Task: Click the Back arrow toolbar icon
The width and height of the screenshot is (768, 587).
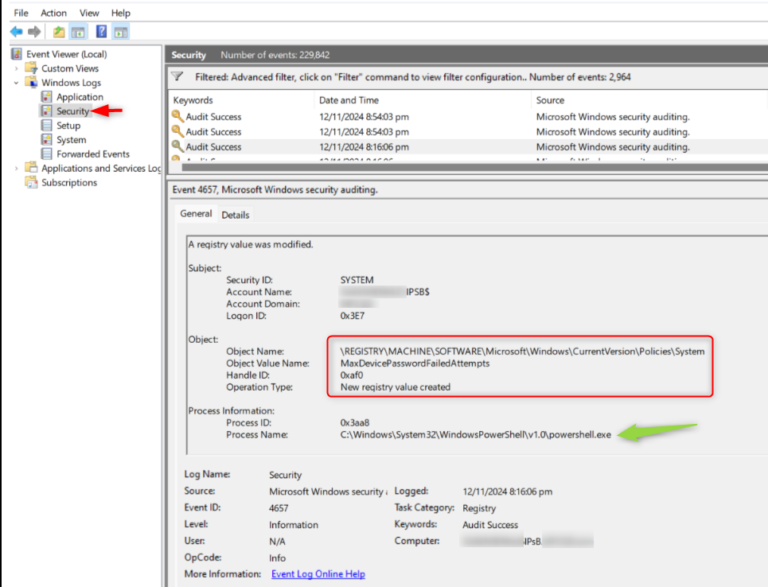Action: coord(16,32)
